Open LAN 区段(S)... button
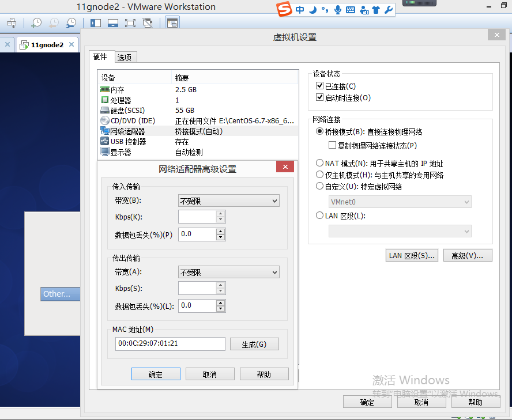512x420 pixels. (412, 256)
